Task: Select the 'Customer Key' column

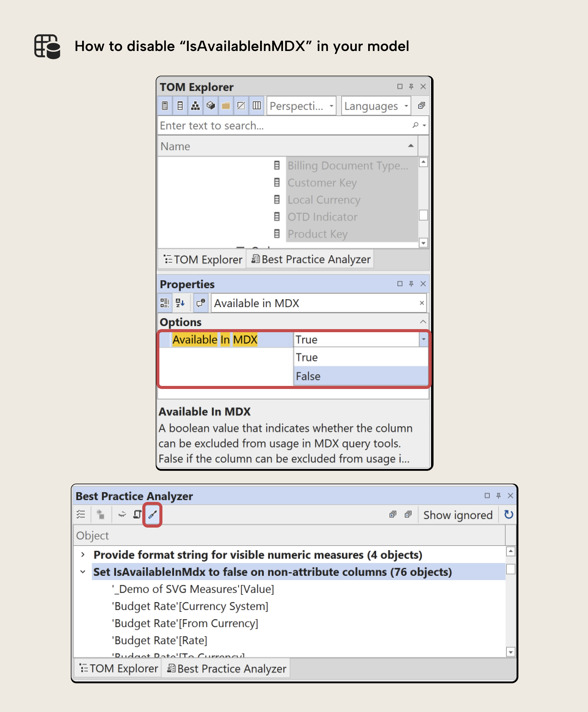Action: 322,183
